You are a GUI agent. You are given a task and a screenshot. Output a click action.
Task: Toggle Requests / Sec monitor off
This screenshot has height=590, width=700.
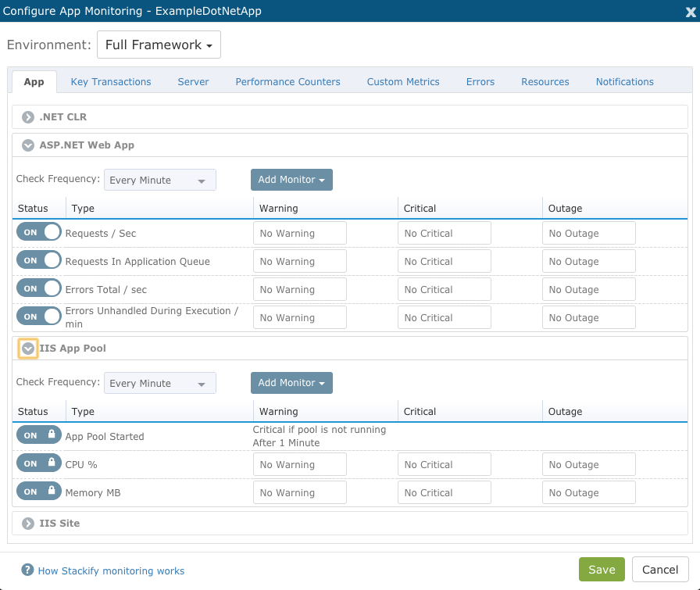coord(39,232)
